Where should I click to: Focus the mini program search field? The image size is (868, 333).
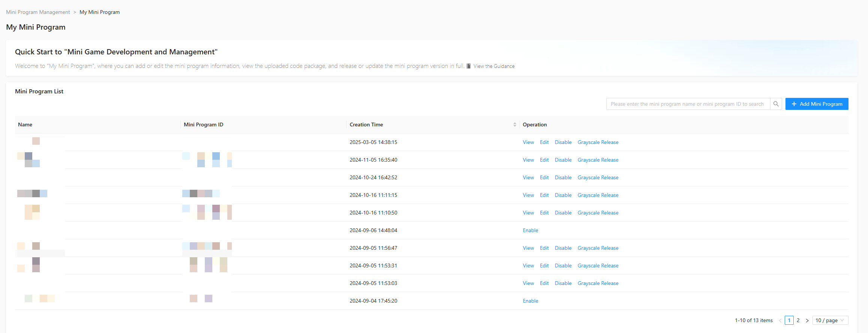click(x=688, y=104)
